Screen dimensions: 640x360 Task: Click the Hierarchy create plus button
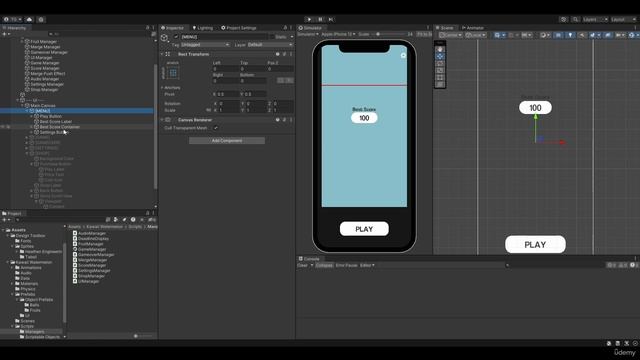(5, 34)
